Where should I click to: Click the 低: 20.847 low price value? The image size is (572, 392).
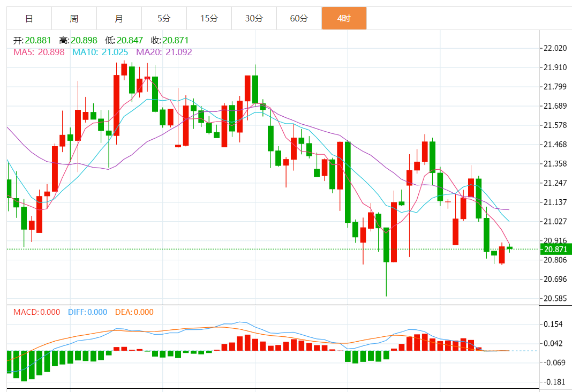pos(124,40)
